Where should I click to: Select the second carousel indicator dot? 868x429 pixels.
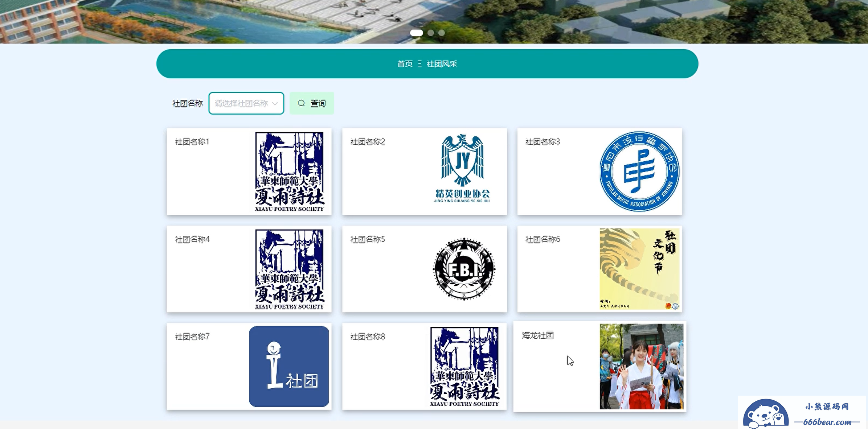click(431, 33)
